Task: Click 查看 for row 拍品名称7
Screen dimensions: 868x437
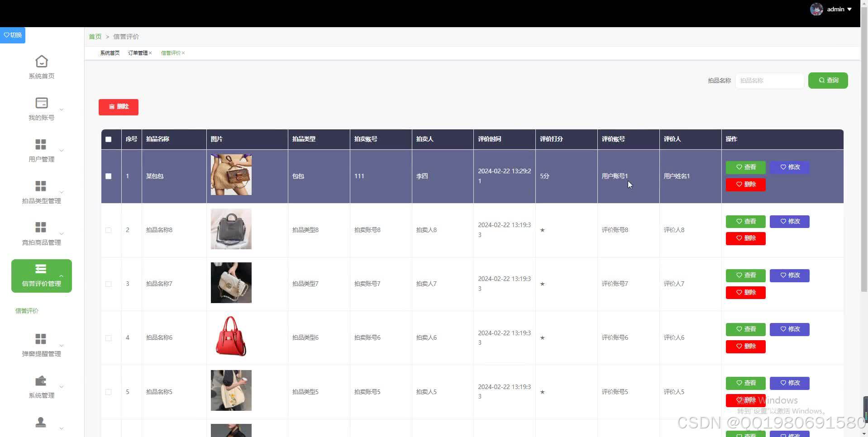Action: [745, 275]
